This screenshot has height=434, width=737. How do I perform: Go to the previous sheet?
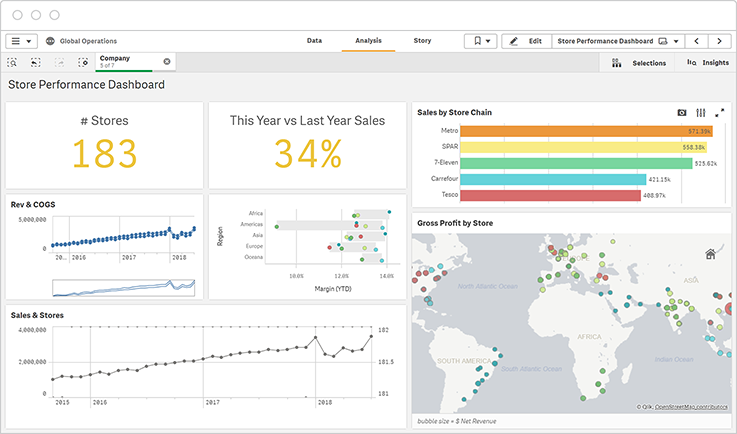pos(697,41)
